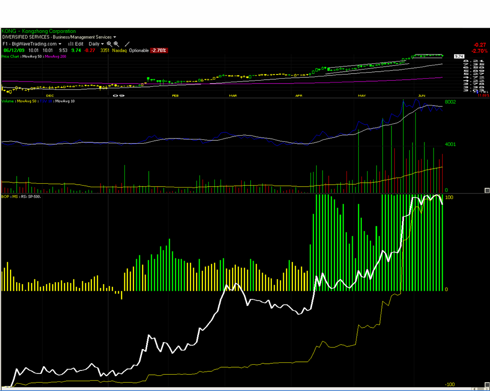Viewport: 490px width, 391px height.
Task: Click the 100 label on BOP axis
Action: tap(449, 197)
